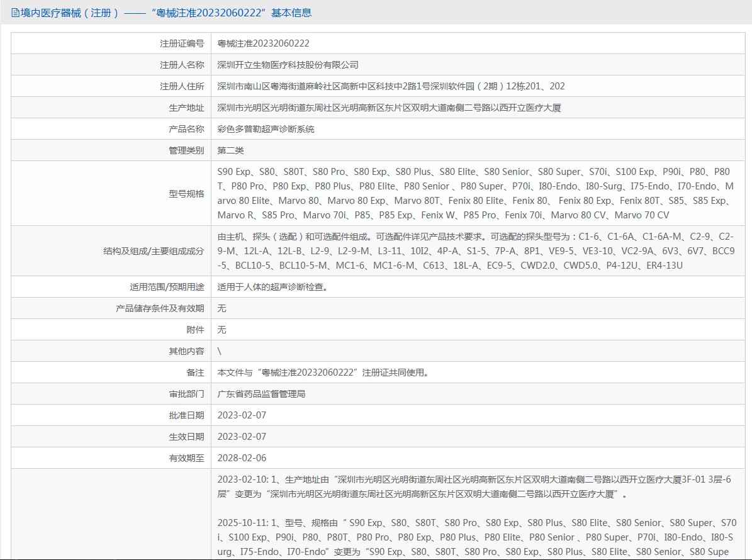Select the label 附件
The height and width of the screenshot is (560, 752).
coord(195,330)
